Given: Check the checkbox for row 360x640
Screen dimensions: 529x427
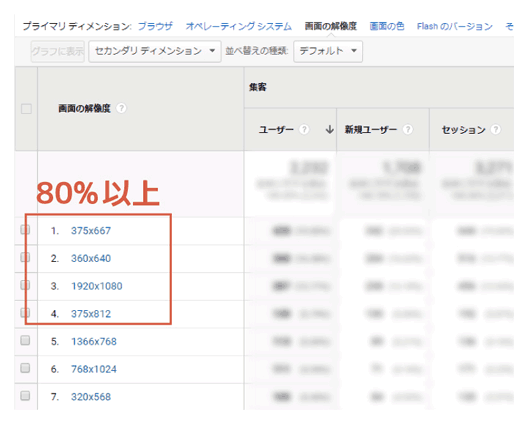Looking at the screenshot, I should point(25,257).
